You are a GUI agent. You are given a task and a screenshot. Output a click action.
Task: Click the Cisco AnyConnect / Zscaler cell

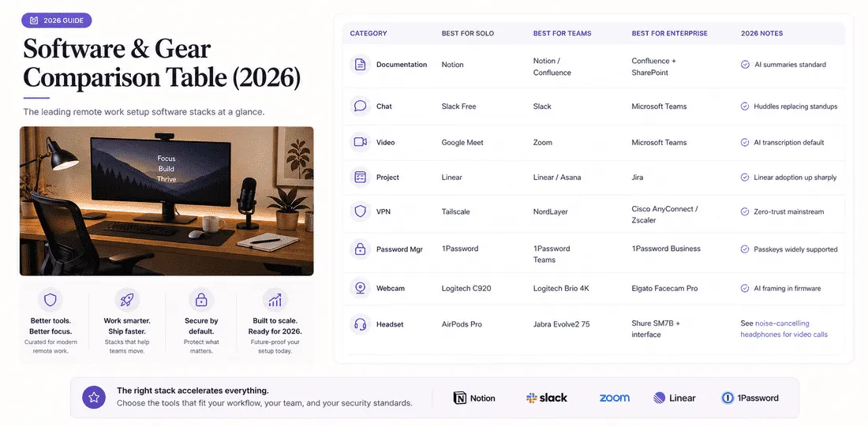[x=665, y=215]
